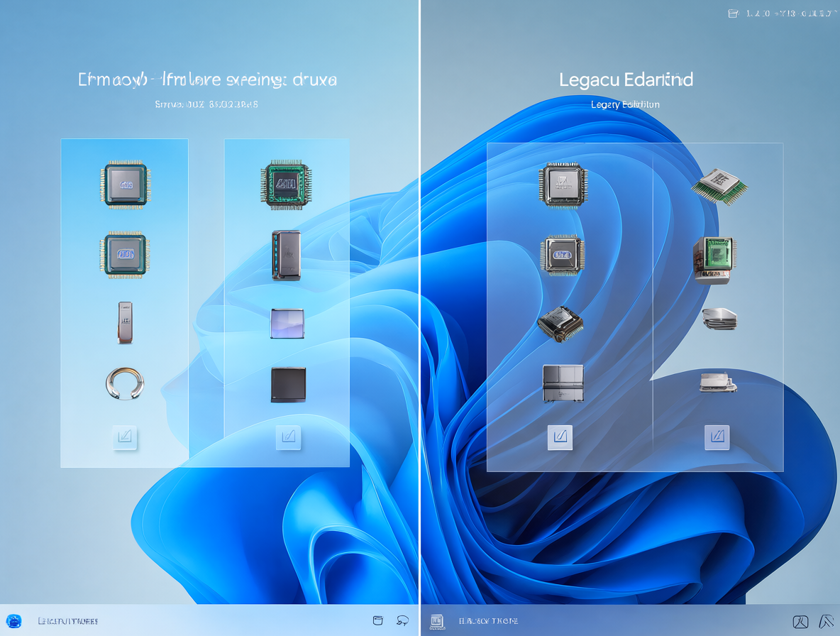Click the chart button below the server cabinet

click(x=560, y=437)
